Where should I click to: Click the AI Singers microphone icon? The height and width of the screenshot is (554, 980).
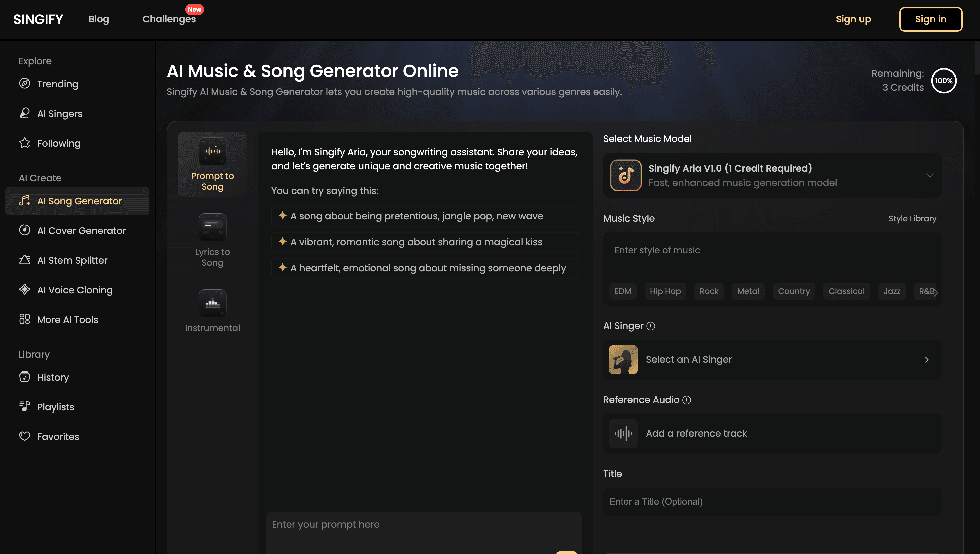click(x=25, y=113)
